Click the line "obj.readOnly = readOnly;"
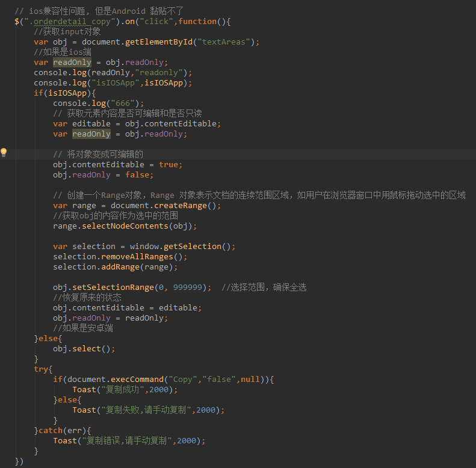476x468 pixels. (x=111, y=318)
